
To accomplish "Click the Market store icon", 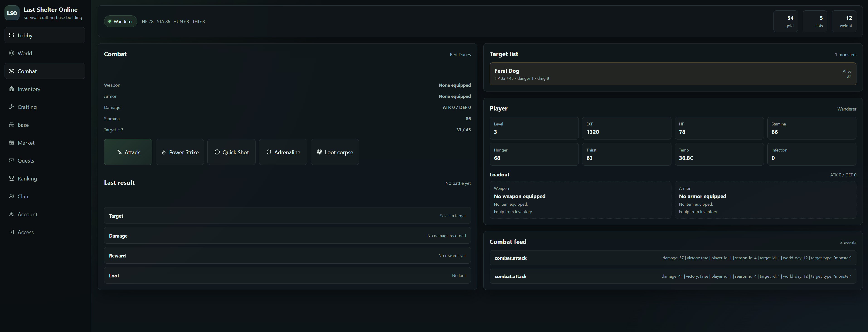I will [12, 142].
